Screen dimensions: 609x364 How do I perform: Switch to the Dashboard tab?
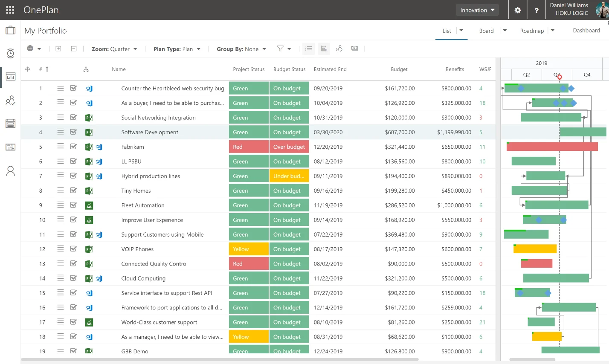tap(586, 30)
